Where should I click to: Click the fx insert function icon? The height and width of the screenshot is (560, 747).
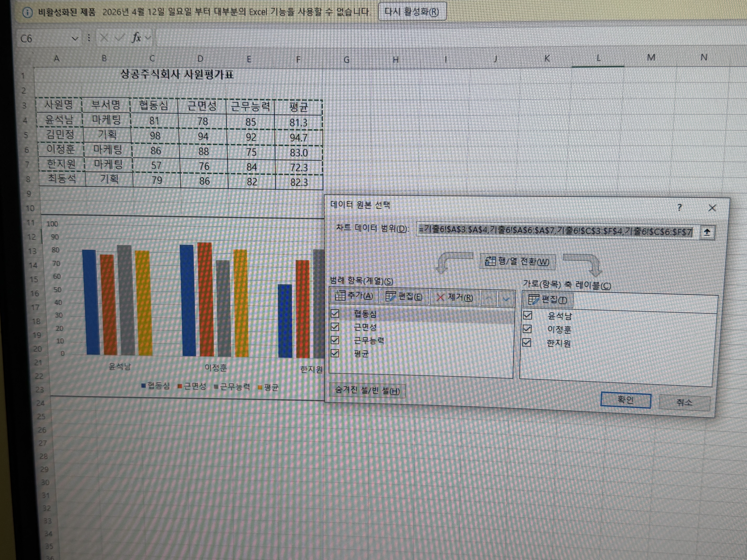point(136,38)
